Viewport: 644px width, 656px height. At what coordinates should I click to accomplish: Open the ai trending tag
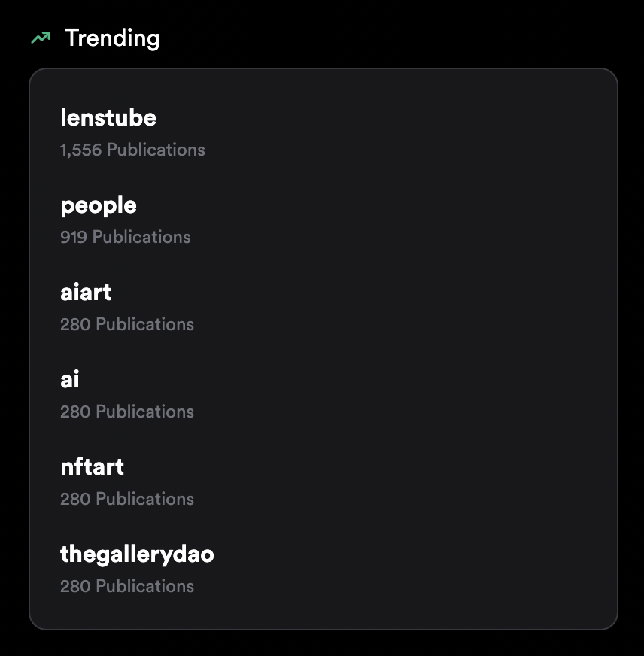tap(69, 379)
